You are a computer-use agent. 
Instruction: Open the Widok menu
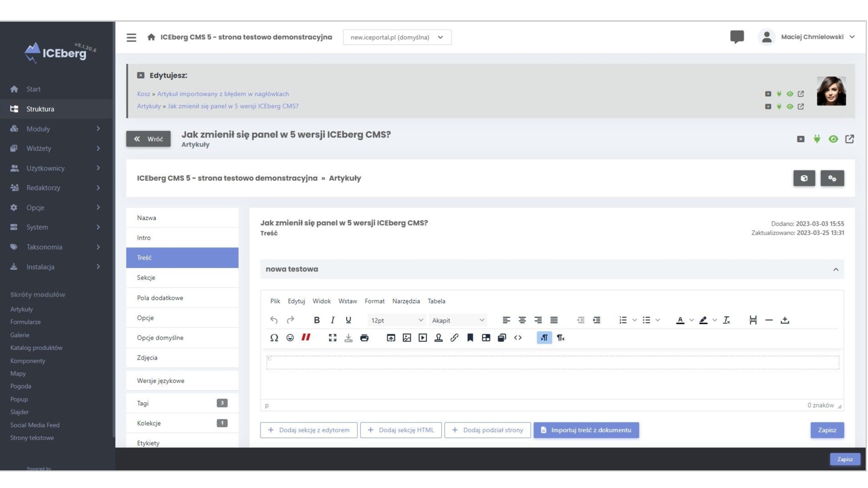coord(322,301)
